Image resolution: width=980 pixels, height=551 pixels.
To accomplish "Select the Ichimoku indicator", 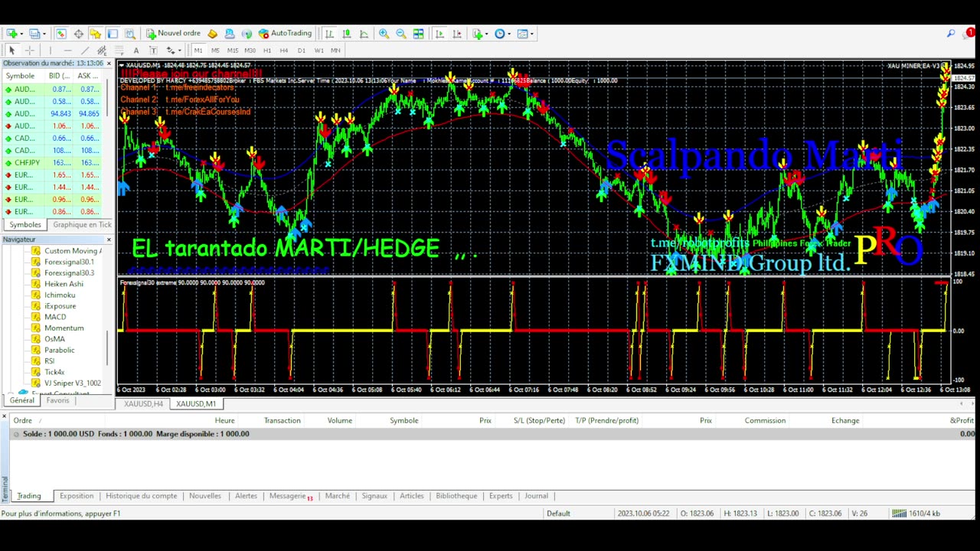I will 60,295.
